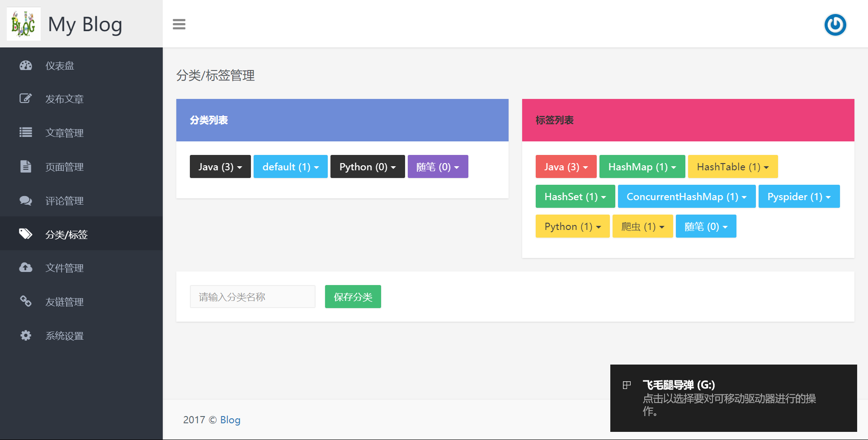Click the dashboard gauge icon
Screen dimensions: 868x440
pyautogui.click(x=26, y=66)
